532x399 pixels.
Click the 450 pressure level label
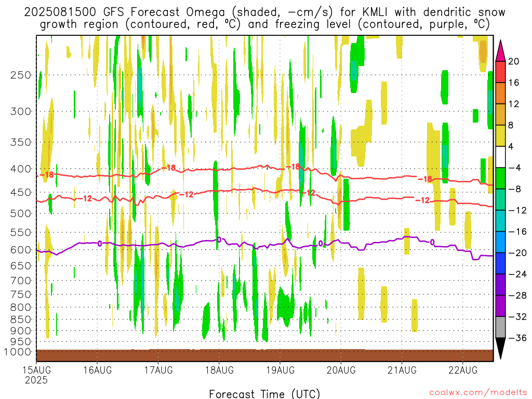click(21, 192)
